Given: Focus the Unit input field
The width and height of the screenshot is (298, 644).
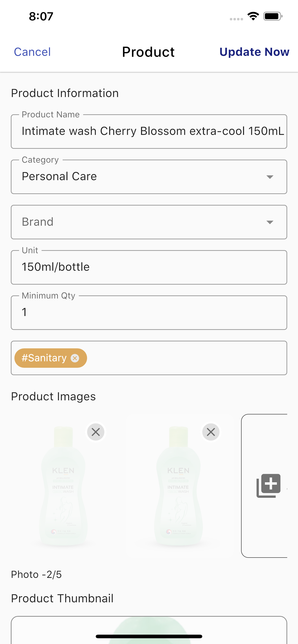Looking at the screenshot, I should (149, 267).
